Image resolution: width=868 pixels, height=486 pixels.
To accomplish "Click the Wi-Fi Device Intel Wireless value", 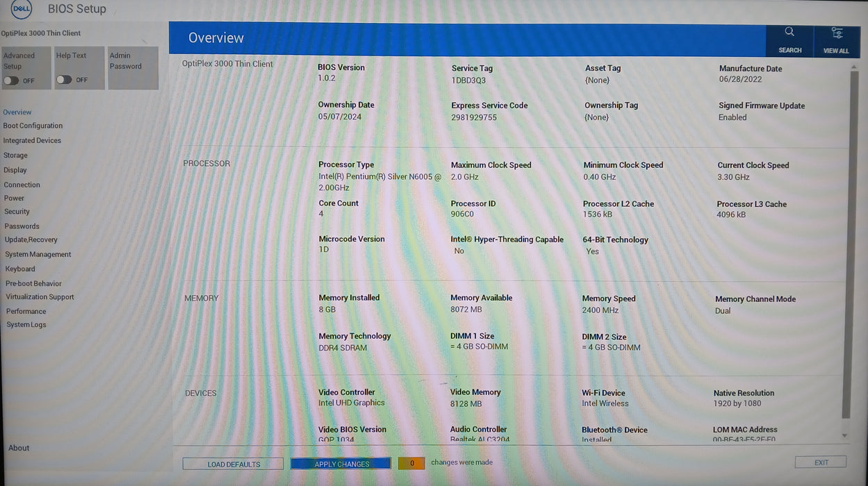I will point(605,403).
